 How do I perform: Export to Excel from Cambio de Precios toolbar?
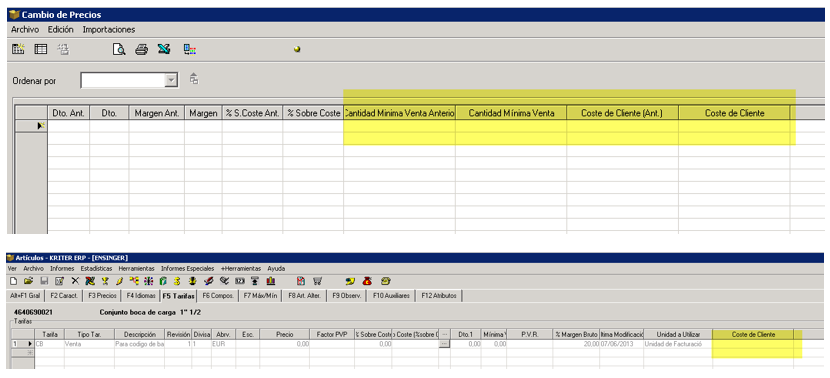click(164, 50)
